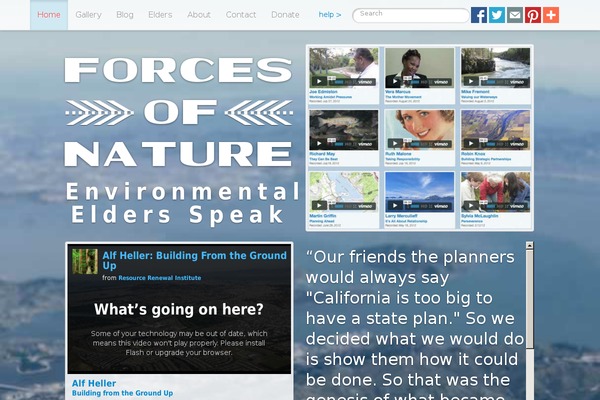Click the 'Alf Heller' caption below the video

(x=94, y=383)
